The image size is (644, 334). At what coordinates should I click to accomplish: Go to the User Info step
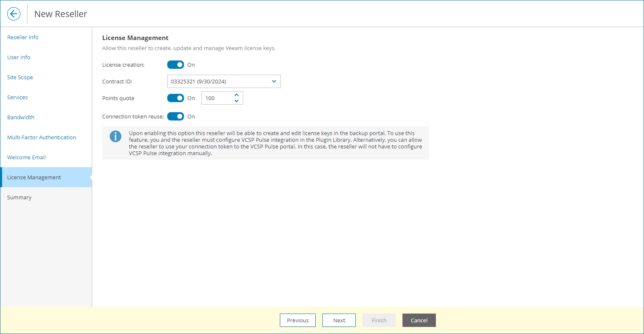[x=19, y=57]
